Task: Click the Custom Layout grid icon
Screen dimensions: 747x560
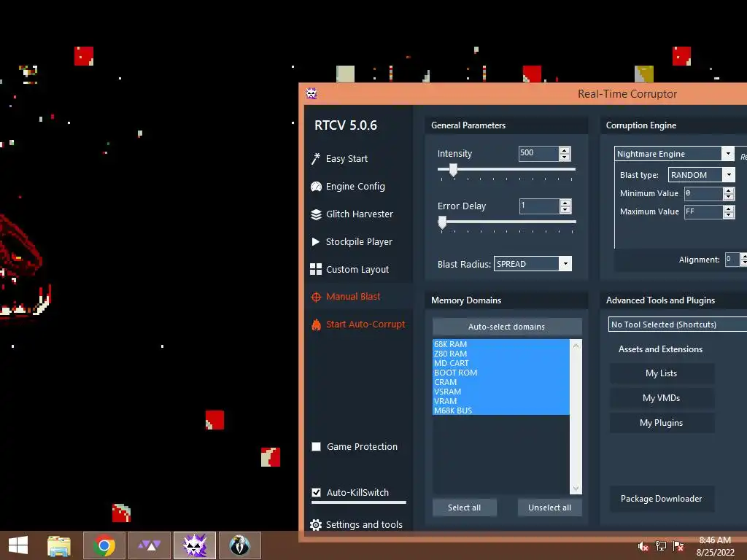Action: click(316, 270)
